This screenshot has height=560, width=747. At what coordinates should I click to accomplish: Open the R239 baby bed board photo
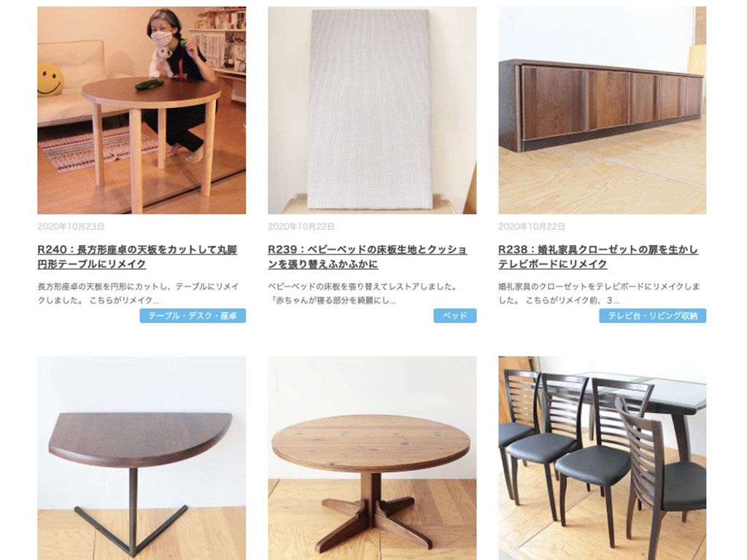click(x=372, y=110)
